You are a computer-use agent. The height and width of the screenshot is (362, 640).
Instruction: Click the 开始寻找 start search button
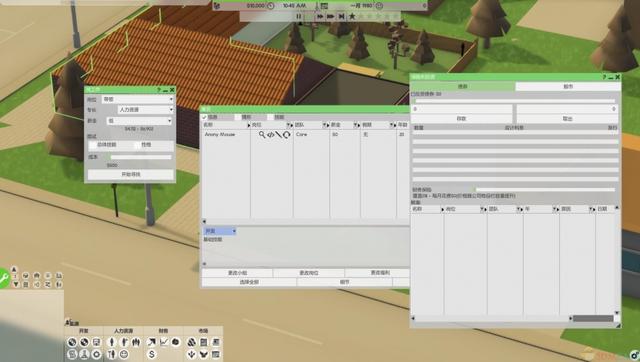click(x=131, y=174)
